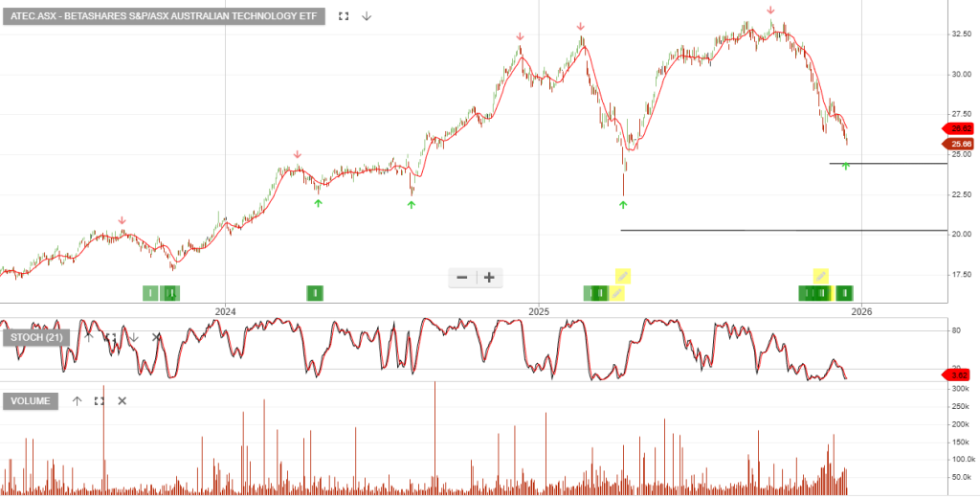Zoom in the chart with plus button
The height and width of the screenshot is (499, 980).
tap(489, 278)
